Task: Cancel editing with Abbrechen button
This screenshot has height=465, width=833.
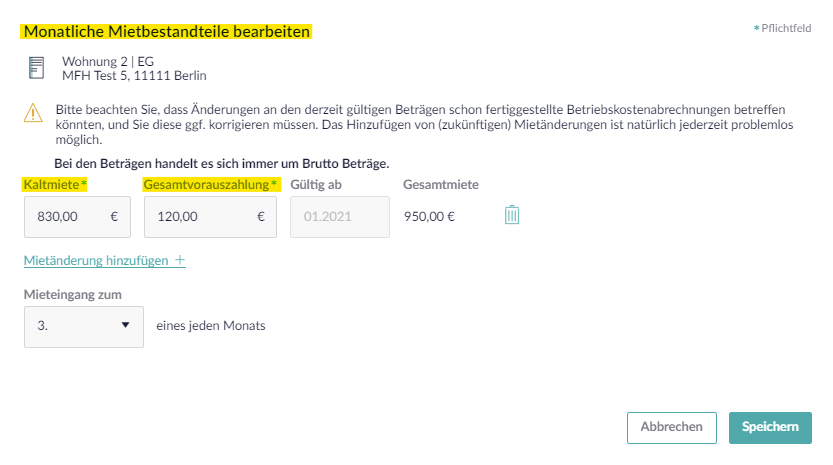Action: 672,427
